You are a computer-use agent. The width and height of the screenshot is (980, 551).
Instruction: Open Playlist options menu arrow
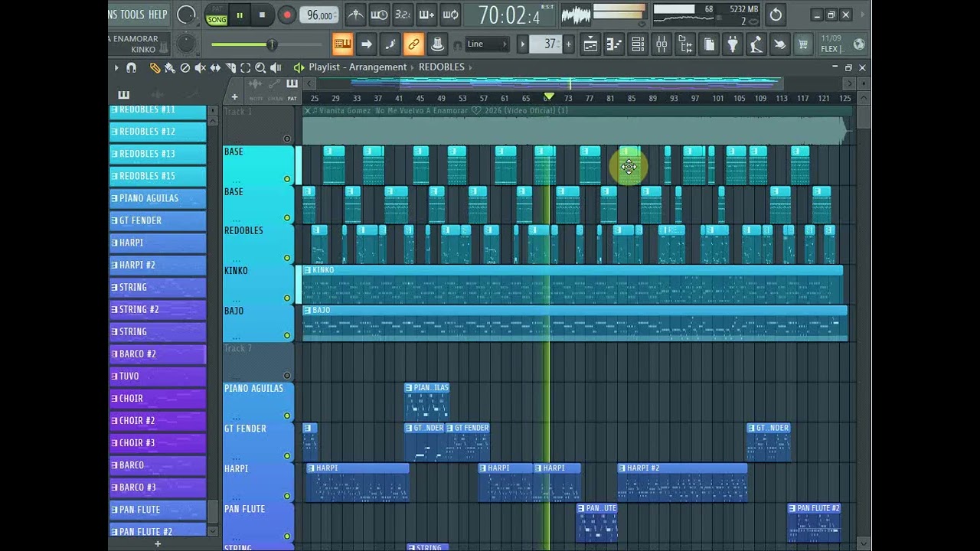tap(116, 67)
